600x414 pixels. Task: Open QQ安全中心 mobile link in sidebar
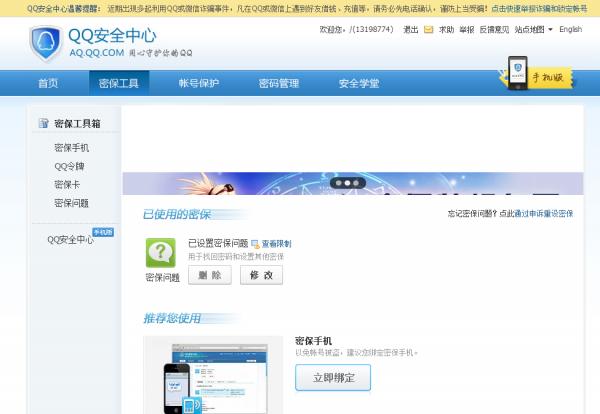[x=70, y=240]
